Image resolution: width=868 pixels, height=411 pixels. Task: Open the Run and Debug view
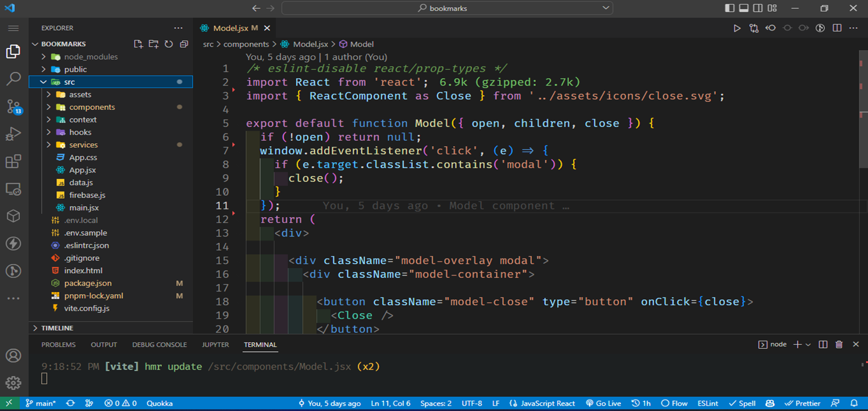[x=13, y=134]
